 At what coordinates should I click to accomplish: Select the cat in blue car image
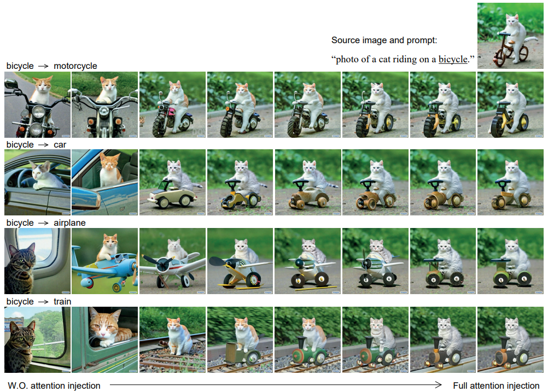click(104, 183)
